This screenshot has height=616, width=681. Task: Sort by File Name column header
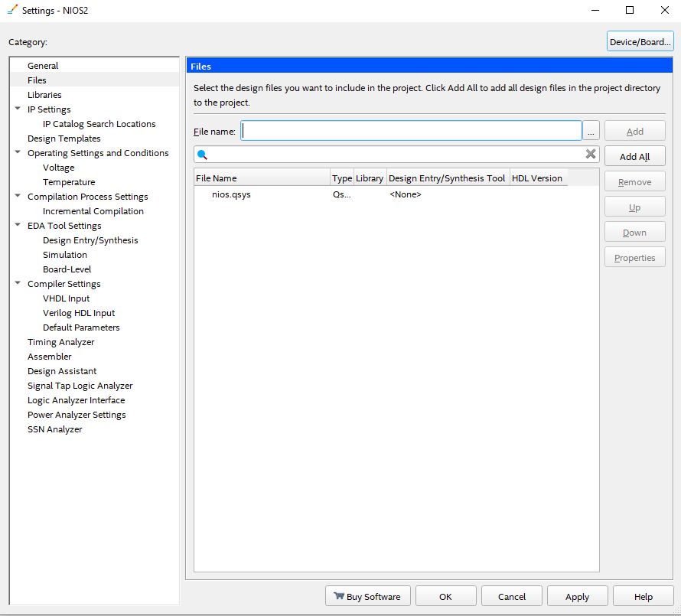coord(262,178)
